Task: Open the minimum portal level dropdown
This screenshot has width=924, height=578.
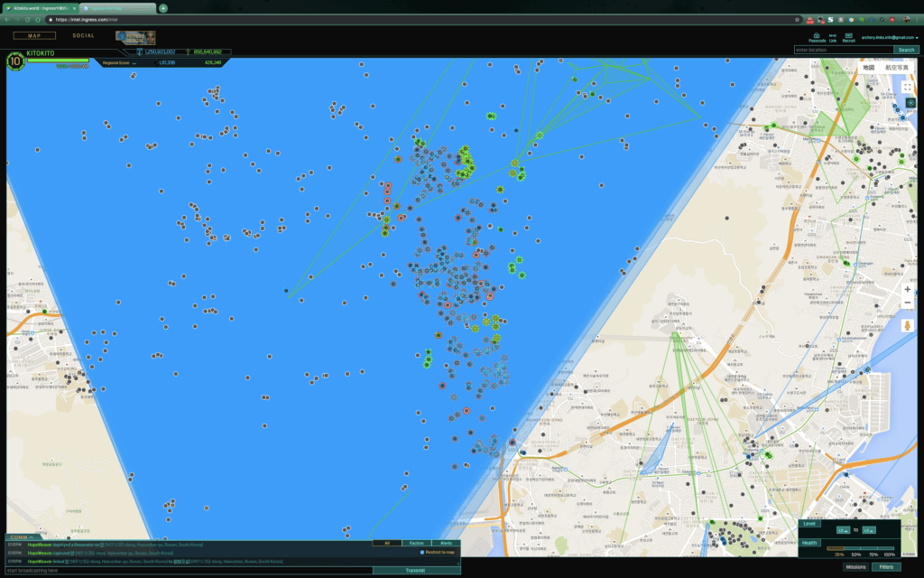Action: tap(844, 530)
